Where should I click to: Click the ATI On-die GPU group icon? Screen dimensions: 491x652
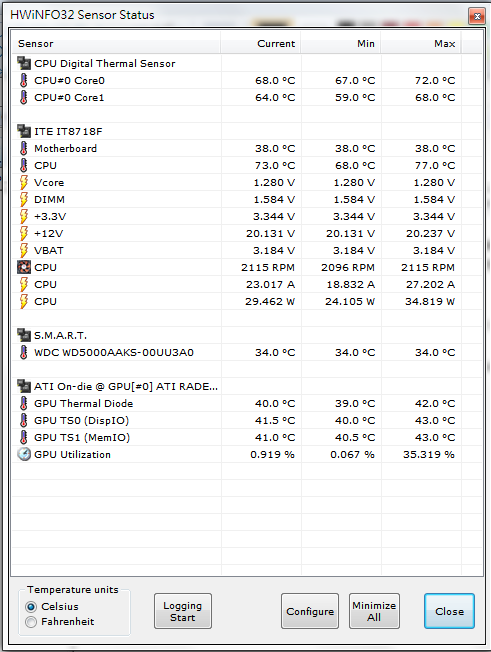[x=24, y=386]
